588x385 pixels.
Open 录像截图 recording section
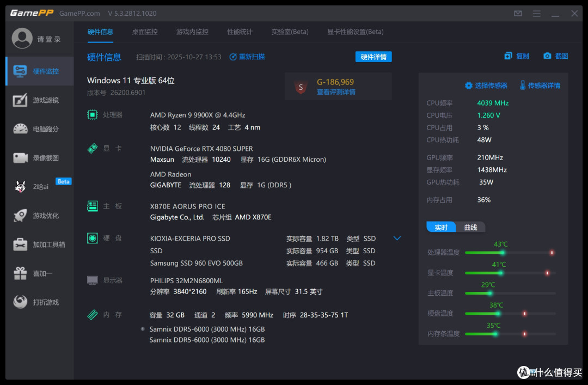coord(40,158)
